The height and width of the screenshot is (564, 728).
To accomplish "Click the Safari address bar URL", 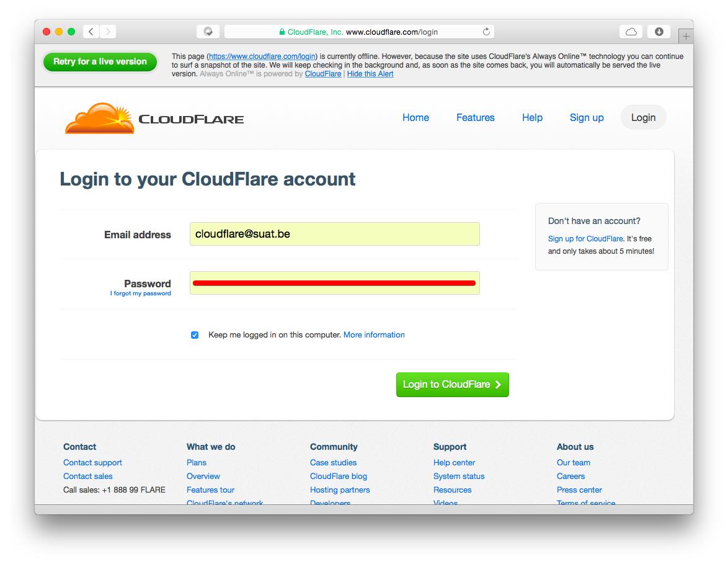I will (x=358, y=32).
